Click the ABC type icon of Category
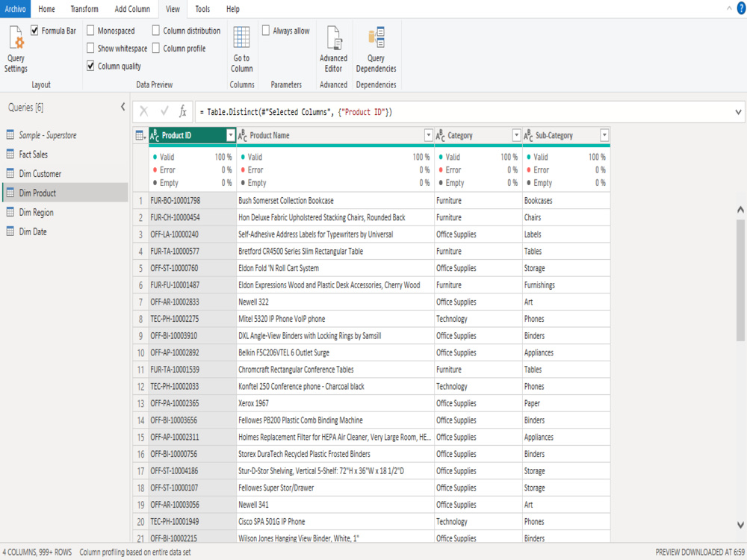Image resolution: width=747 pixels, height=560 pixels. pyautogui.click(x=441, y=136)
